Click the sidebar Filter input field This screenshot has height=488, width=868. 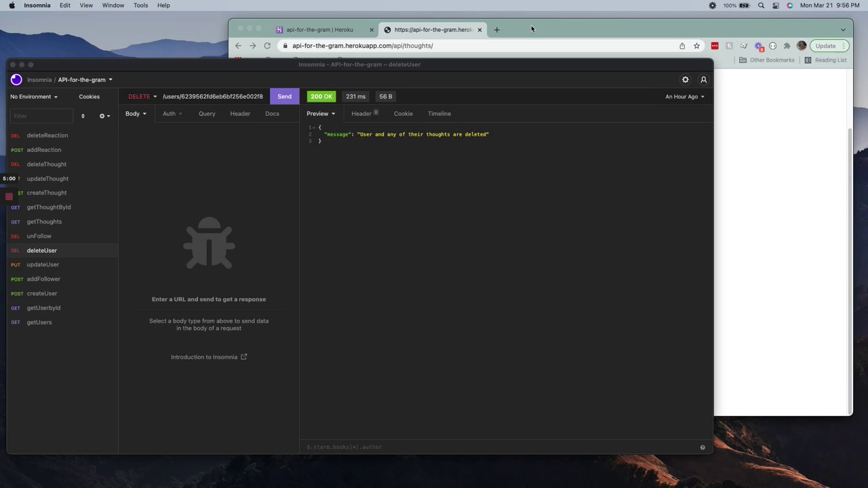(41, 116)
